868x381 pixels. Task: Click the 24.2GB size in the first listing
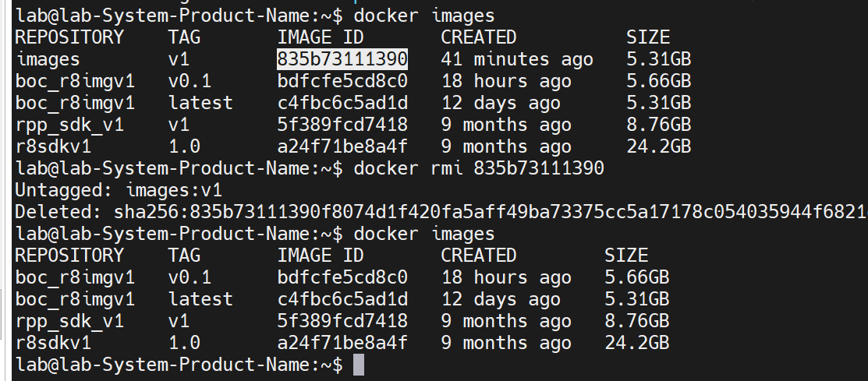pos(658,146)
